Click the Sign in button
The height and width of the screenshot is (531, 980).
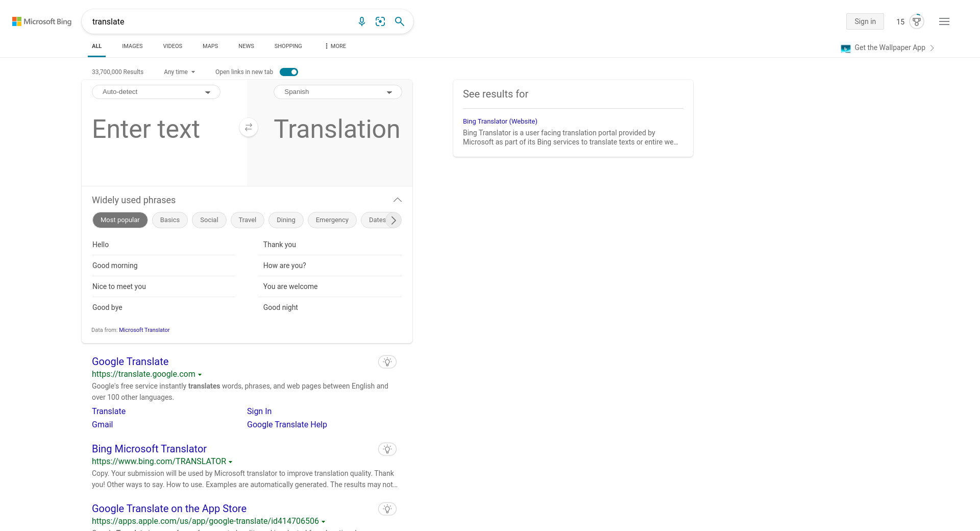[x=865, y=21]
